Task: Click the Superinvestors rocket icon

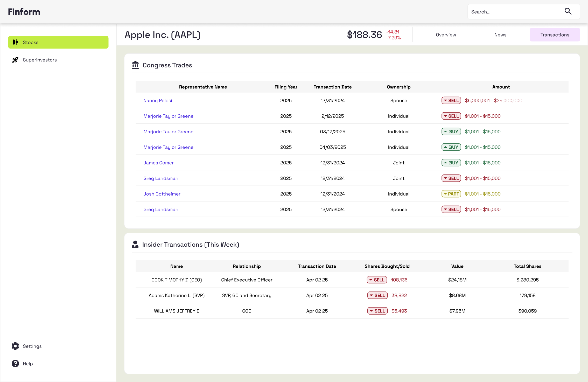Action: tap(15, 60)
